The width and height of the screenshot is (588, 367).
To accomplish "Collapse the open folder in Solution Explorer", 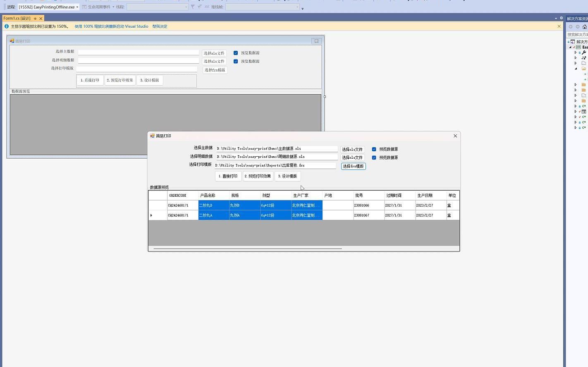I will [x=576, y=69].
